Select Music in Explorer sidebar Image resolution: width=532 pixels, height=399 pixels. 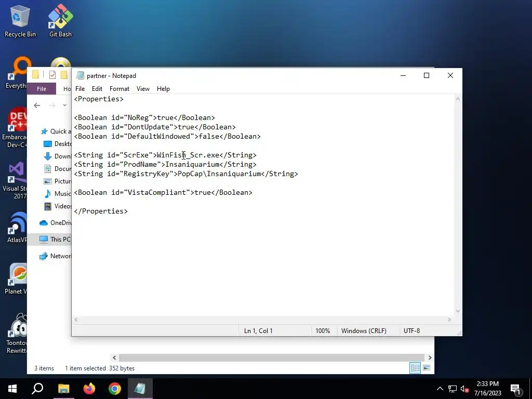[58, 193]
